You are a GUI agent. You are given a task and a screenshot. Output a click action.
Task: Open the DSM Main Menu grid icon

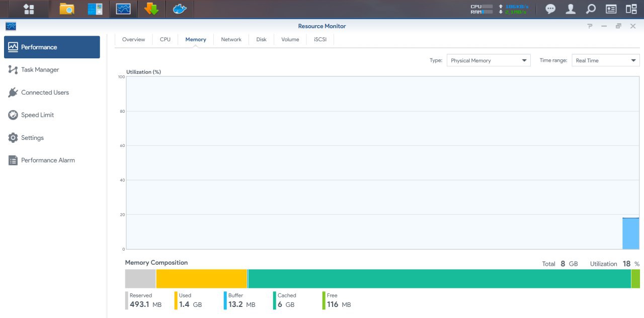coord(29,9)
